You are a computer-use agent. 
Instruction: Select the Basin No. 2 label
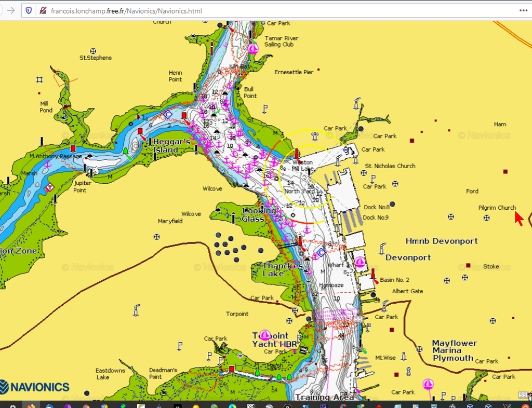(395, 280)
